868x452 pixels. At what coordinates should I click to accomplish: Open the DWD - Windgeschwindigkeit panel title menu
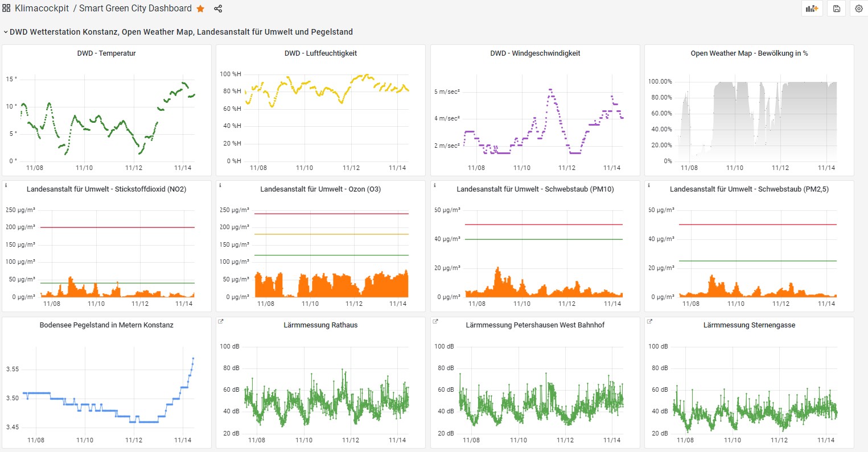coord(535,53)
